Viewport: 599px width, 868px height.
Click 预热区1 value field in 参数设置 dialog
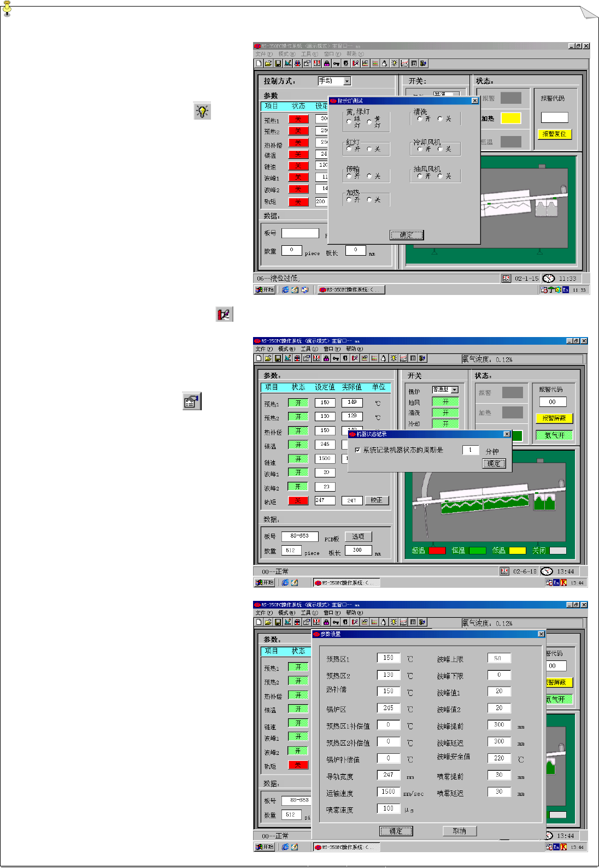tap(389, 658)
